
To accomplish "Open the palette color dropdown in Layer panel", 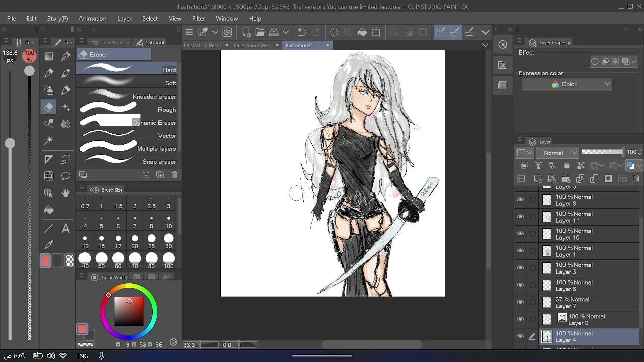I will coord(525,153).
